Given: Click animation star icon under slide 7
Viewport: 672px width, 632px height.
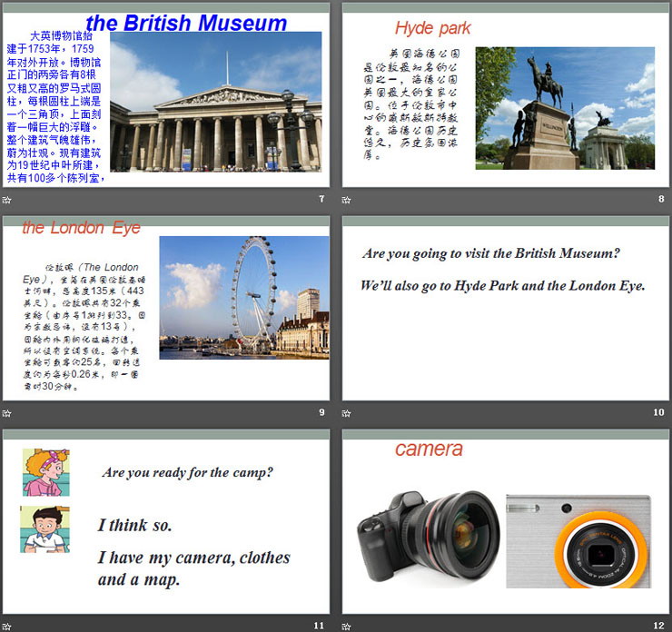Looking at the screenshot, I should 6,200.
